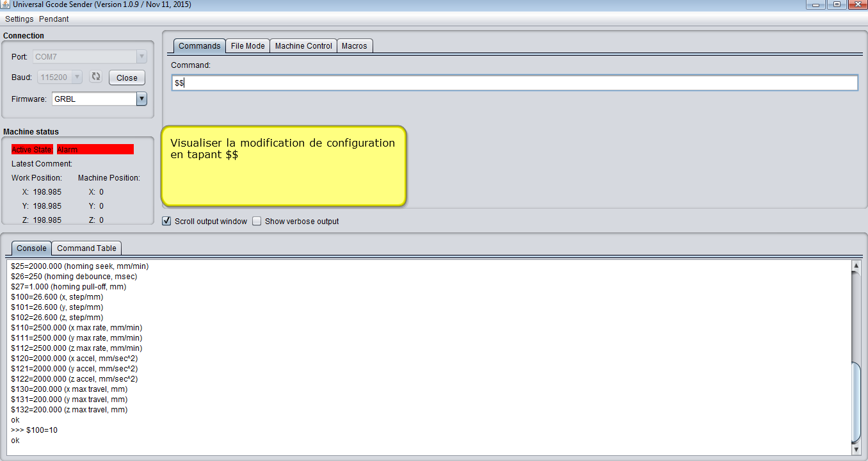Switch to the Machine Control tab
This screenshot has height=461, width=868.
(x=303, y=46)
